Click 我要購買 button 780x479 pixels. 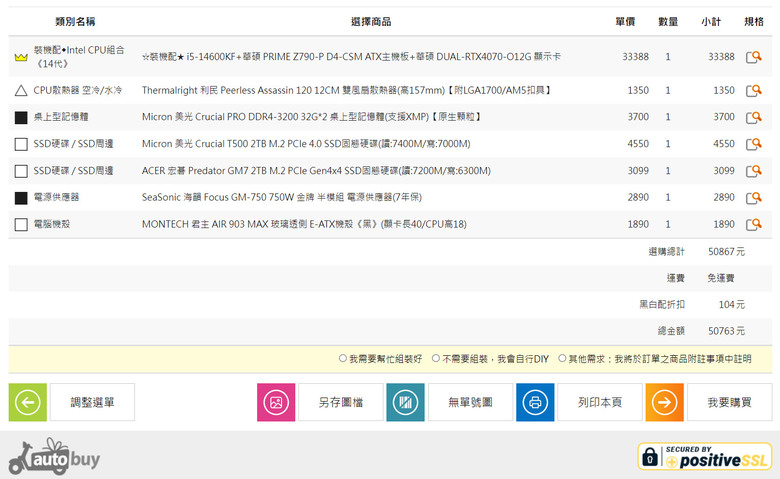(730, 402)
